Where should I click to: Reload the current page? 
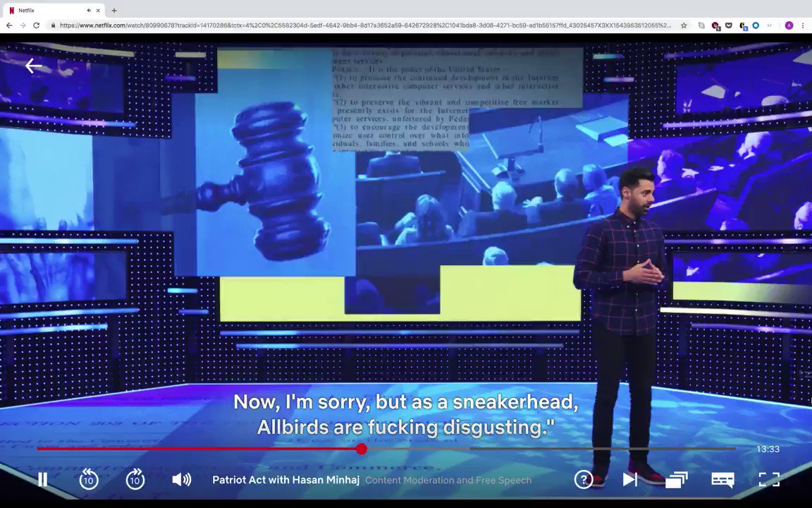[x=36, y=25]
